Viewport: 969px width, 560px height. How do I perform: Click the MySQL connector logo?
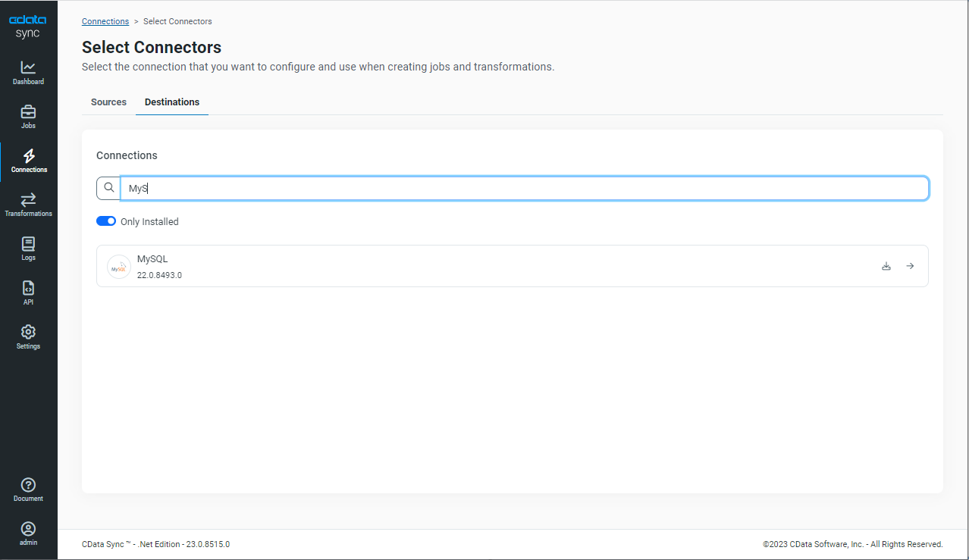(119, 267)
